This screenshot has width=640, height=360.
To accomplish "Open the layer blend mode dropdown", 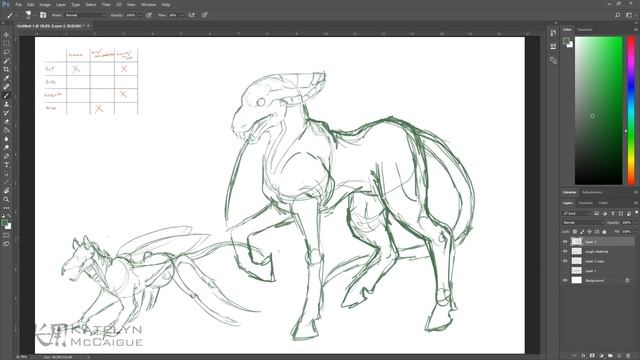I will (x=583, y=222).
